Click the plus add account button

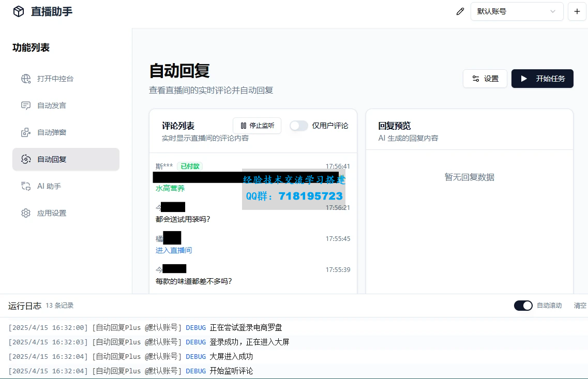577,11
